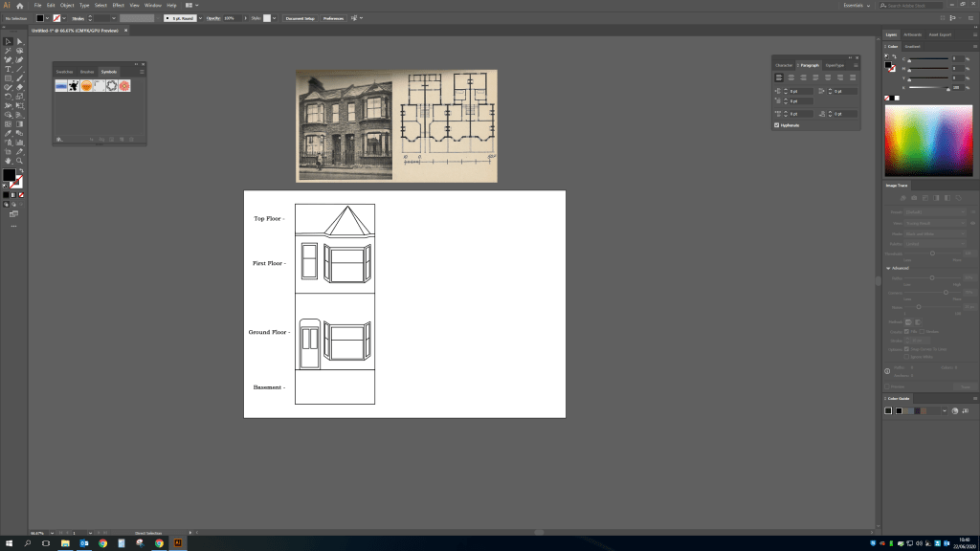Select the Selection arrow tool

pos(8,41)
